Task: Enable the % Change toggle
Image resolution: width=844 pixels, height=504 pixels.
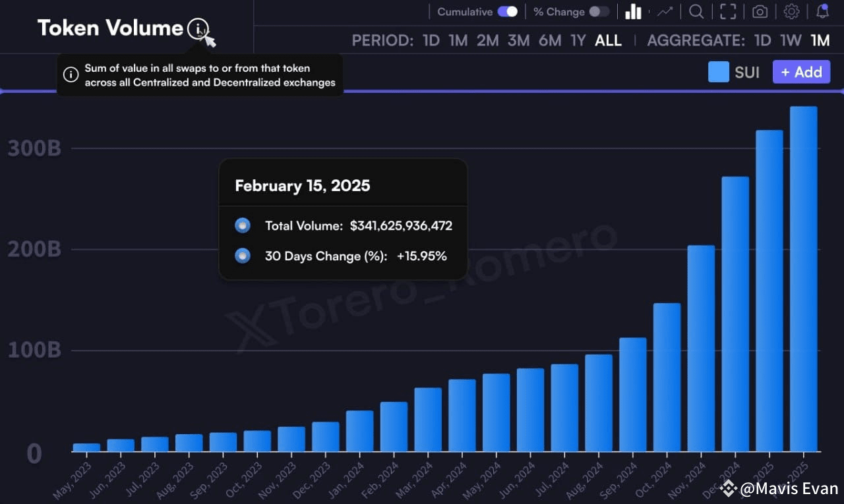Action: [599, 11]
